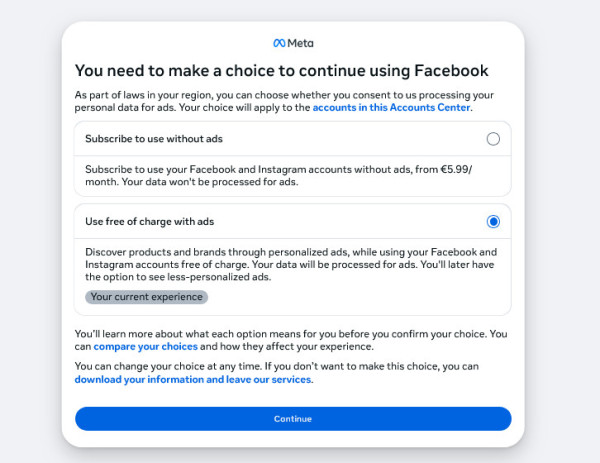Open the compare your choices link

[x=145, y=347]
